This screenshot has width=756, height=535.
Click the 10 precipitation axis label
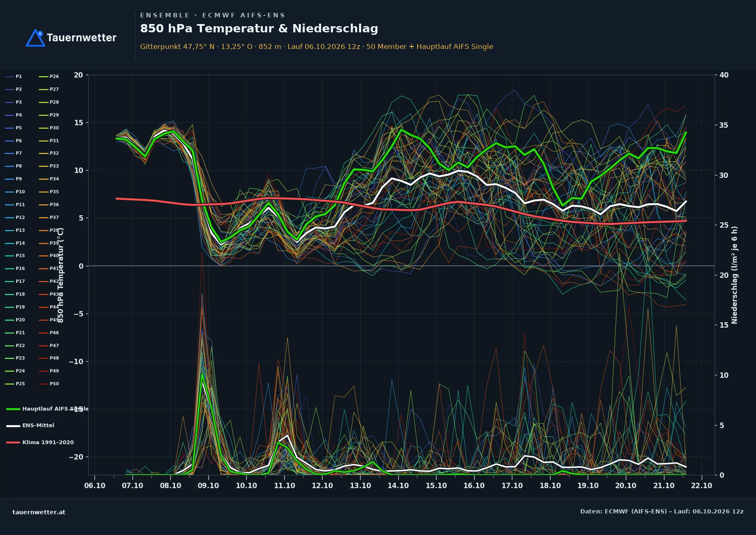(x=724, y=375)
